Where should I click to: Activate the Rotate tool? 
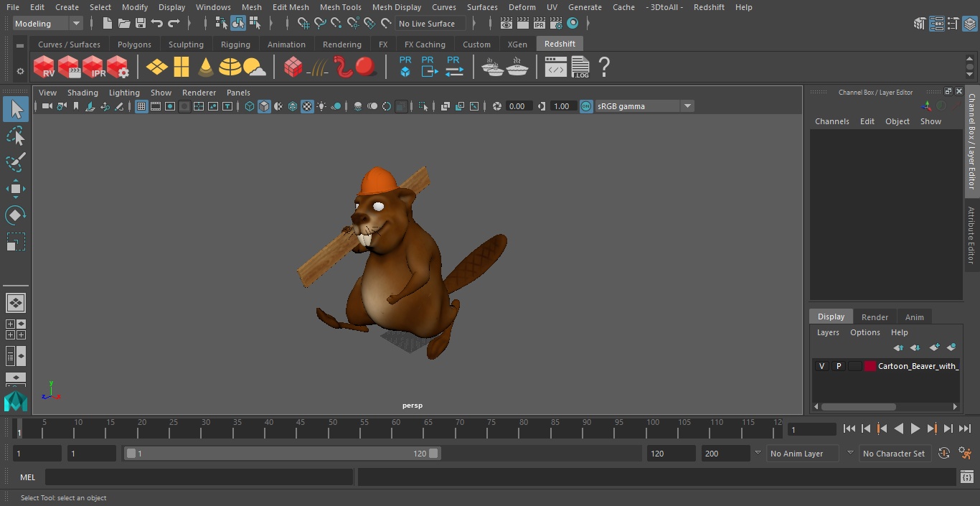click(15, 215)
